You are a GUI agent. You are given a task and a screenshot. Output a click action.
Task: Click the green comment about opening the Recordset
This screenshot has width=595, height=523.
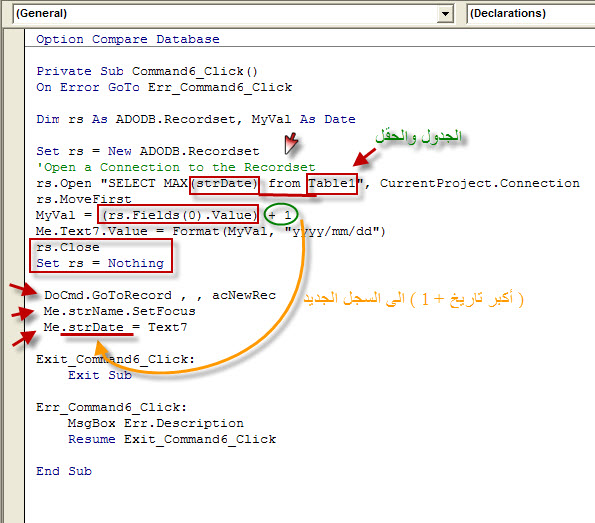[176, 167]
